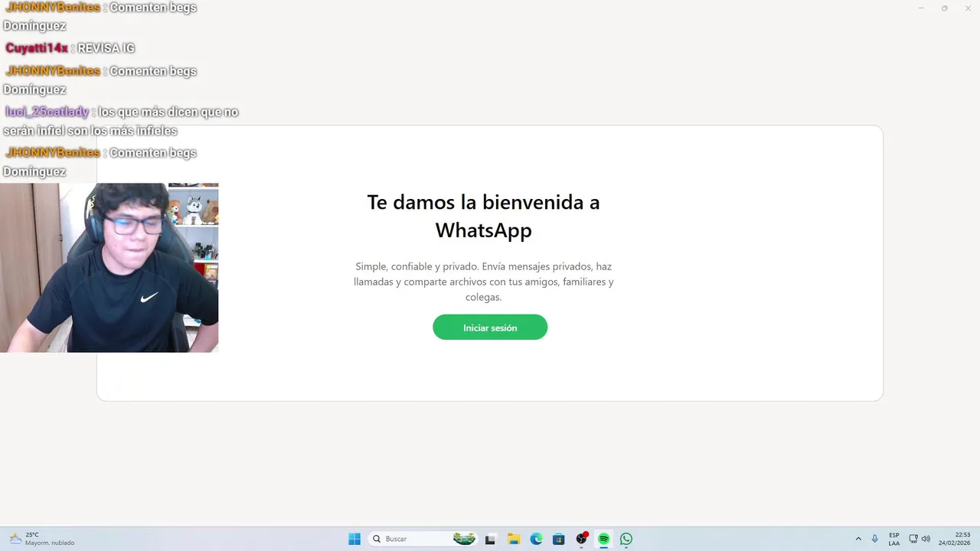The image size is (980, 551).
Task: Click the microphone tray icon
Action: pos(875,539)
